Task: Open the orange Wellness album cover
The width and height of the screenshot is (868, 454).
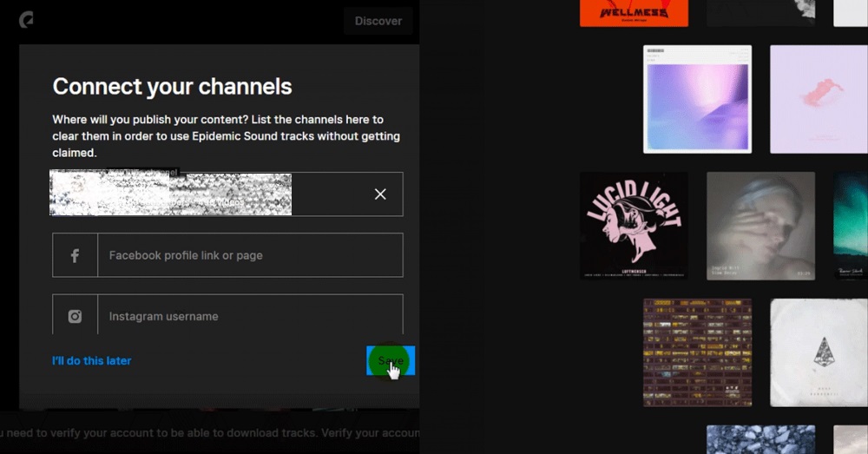Action: (634, 12)
